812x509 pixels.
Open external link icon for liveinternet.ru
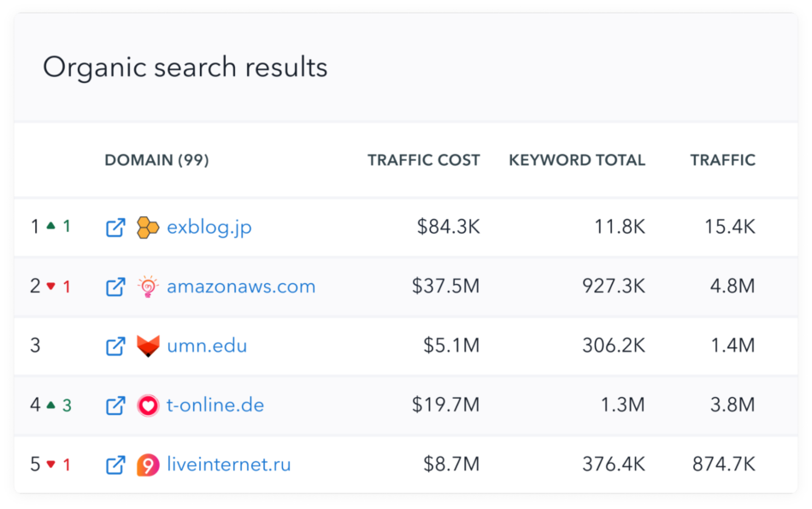click(x=115, y=465)
